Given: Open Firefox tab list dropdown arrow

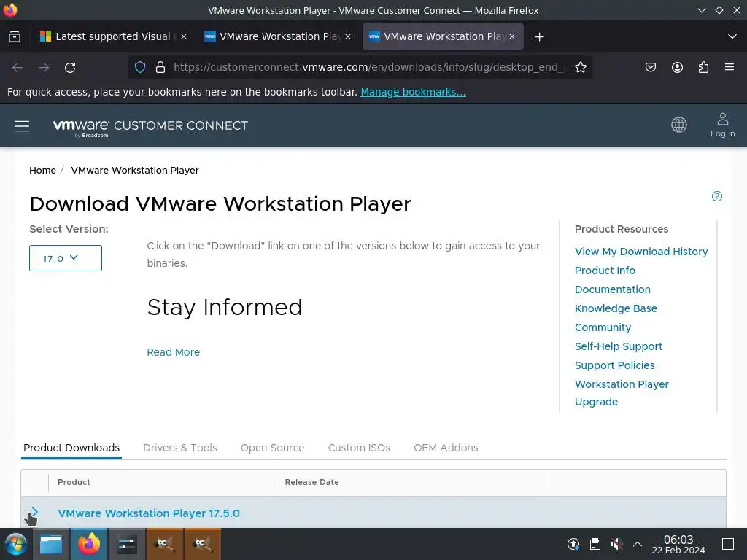Looking at the screenshot, I should pyautogui.click(x=732, y=36).
